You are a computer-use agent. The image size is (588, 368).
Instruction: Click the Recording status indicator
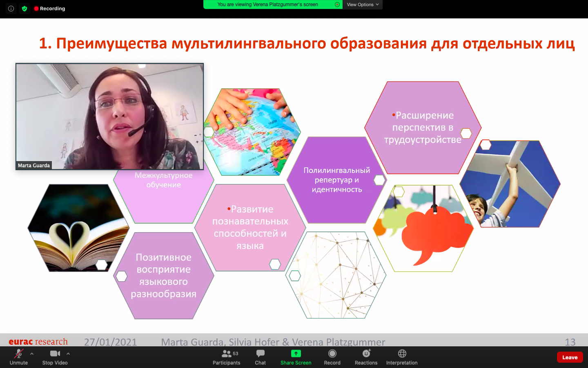tap(50, 9)
